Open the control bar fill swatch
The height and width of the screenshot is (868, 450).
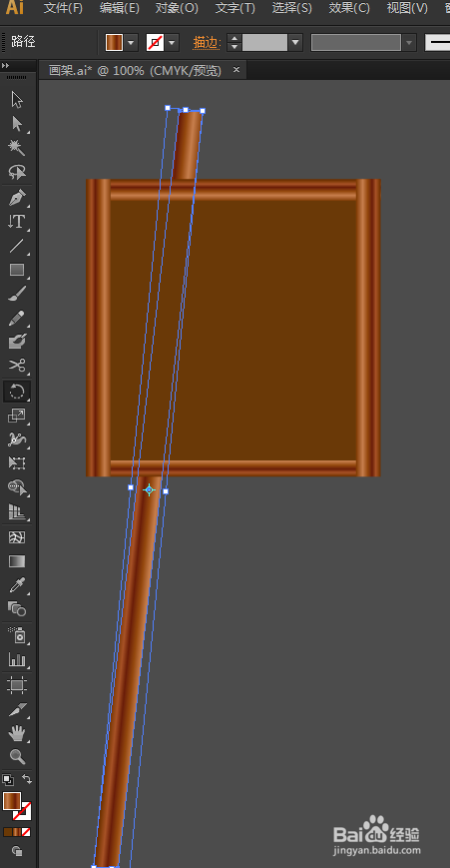pos(114,43)
